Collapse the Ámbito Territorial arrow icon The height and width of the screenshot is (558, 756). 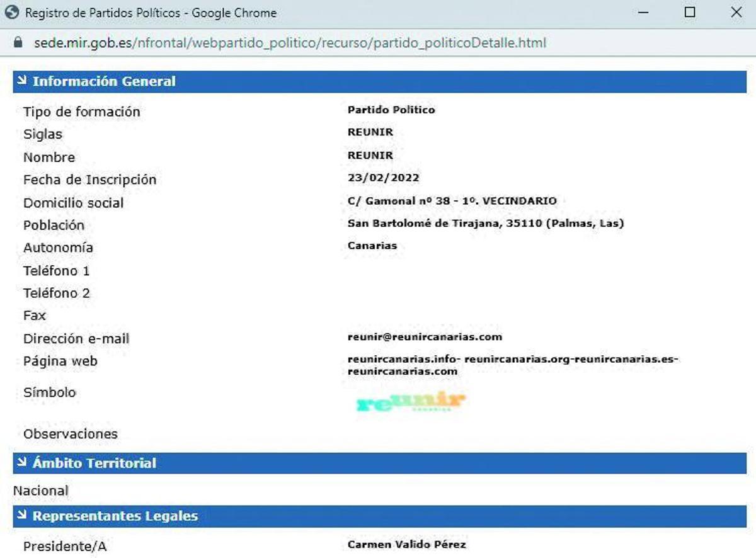point(22,463)
